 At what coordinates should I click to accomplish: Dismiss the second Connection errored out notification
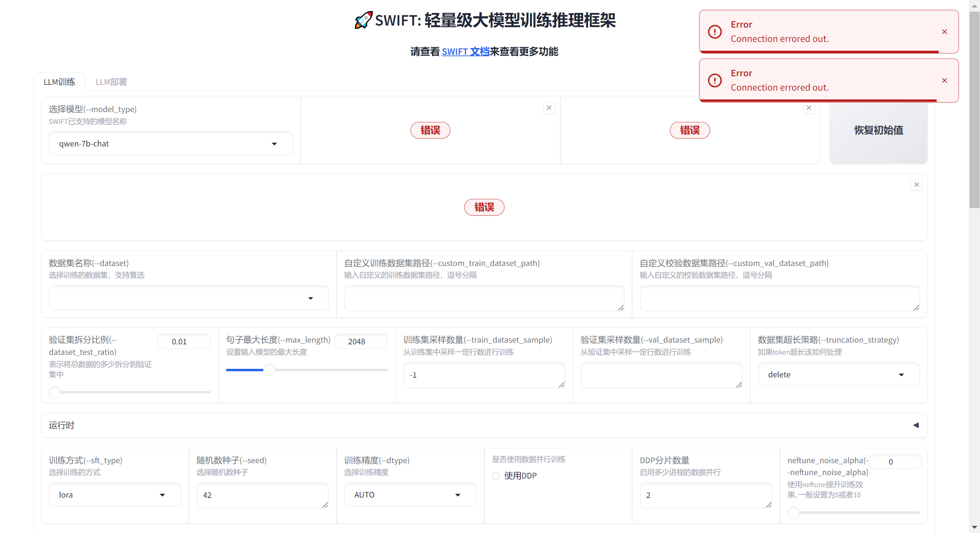pos(944,80)
